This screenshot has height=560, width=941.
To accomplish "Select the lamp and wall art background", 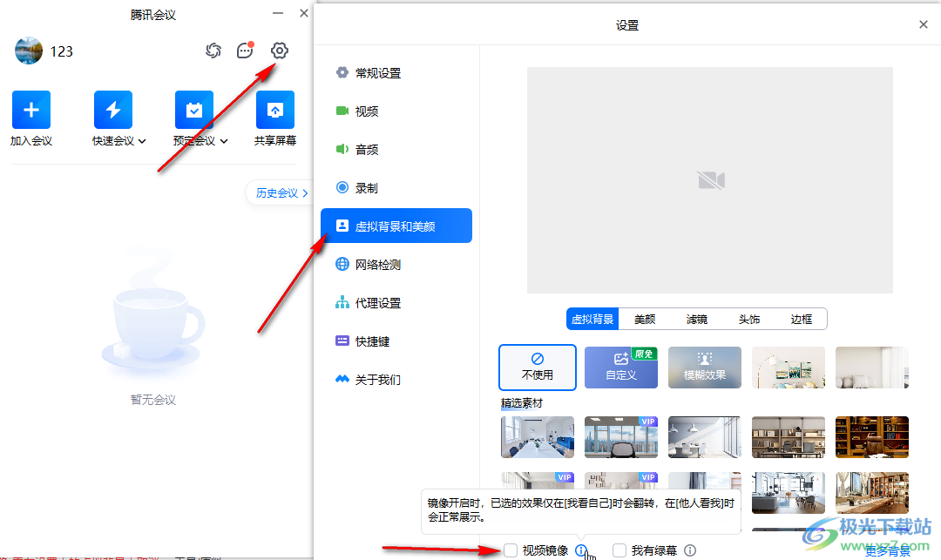I will click(x=789, y=368).
